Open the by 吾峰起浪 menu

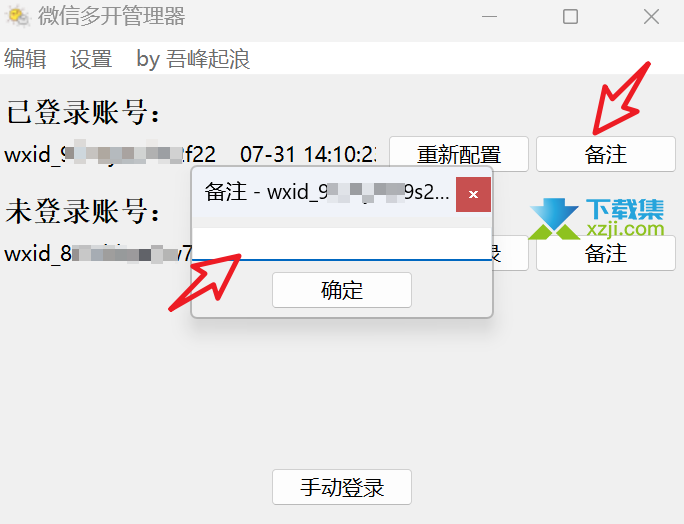tap(193, 58)
